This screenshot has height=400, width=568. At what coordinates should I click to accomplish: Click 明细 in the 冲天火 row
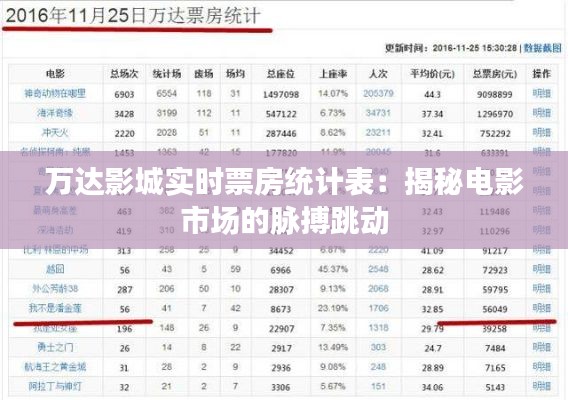point(542,133)
